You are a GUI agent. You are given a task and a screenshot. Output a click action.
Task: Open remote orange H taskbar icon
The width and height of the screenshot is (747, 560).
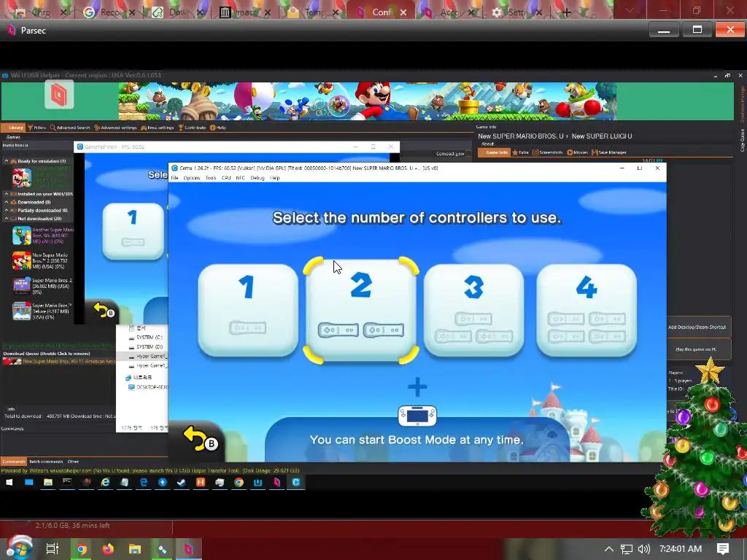coord(201,483)
